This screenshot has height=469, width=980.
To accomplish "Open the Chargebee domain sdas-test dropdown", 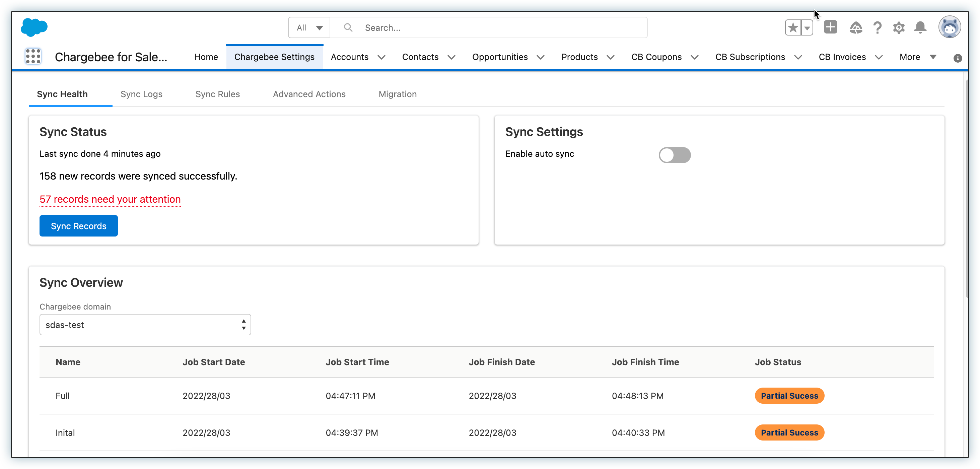I will (145, 325).
